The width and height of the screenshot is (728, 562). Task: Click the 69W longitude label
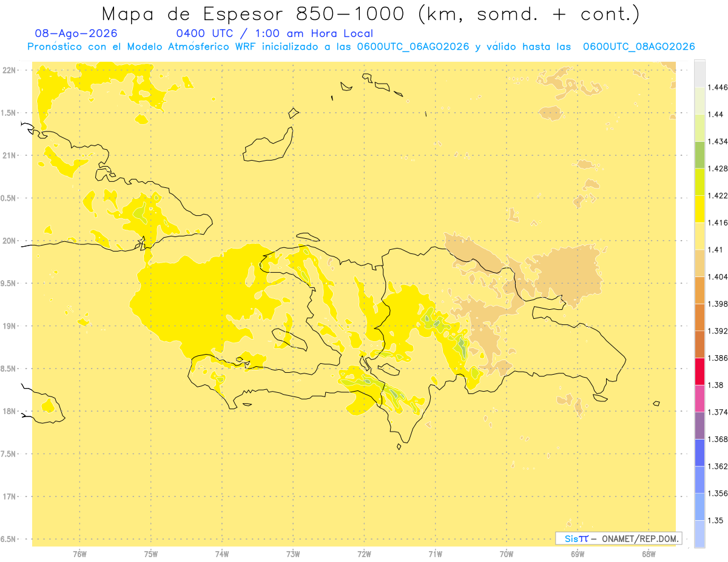point(578,554)
